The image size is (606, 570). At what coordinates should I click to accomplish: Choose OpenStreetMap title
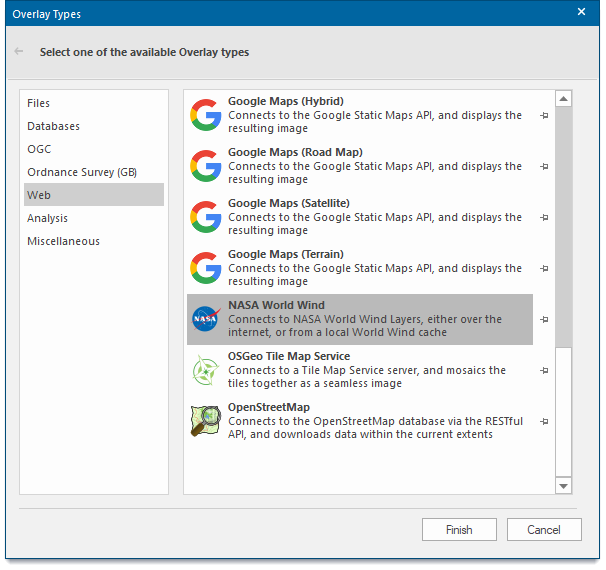pyautogui.click(x=269, y=407)
